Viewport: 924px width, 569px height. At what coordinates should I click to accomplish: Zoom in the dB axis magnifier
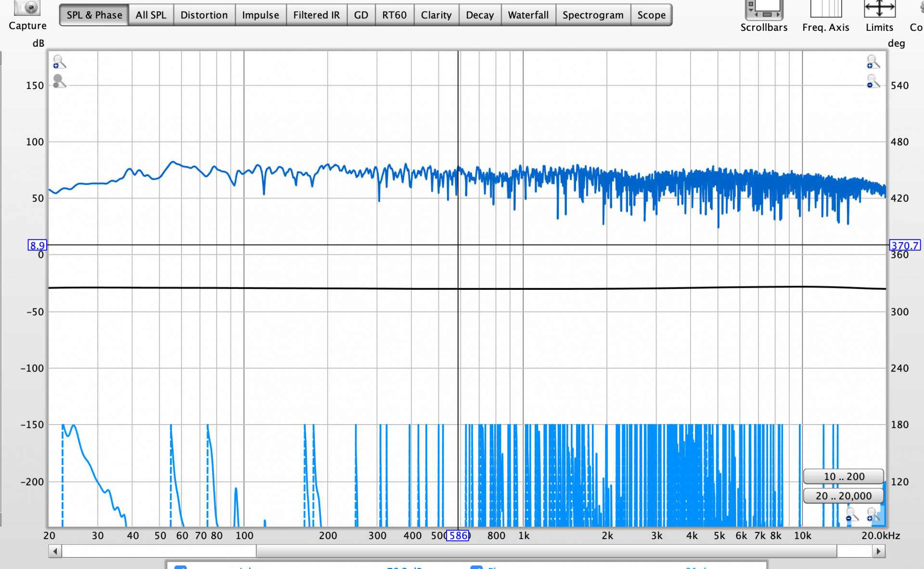point(59,62)
